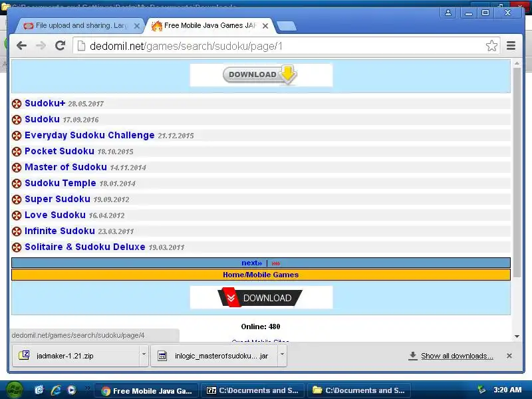This screenshot has height=399, width=532.
Task: Open the Windows Start button
Action: pos(13,390)
